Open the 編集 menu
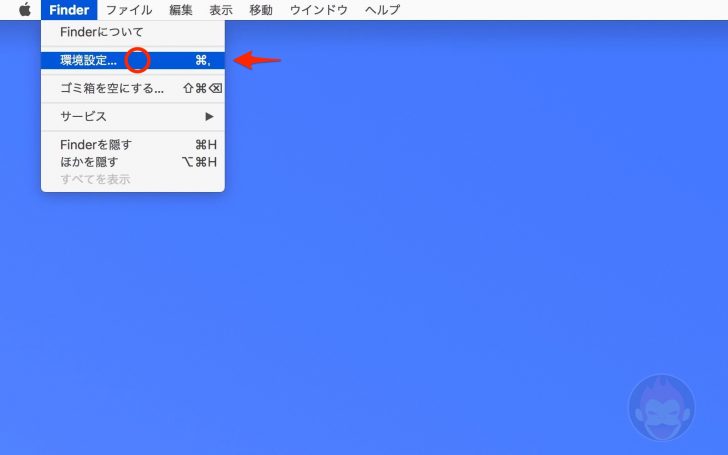 click(181, 10)
